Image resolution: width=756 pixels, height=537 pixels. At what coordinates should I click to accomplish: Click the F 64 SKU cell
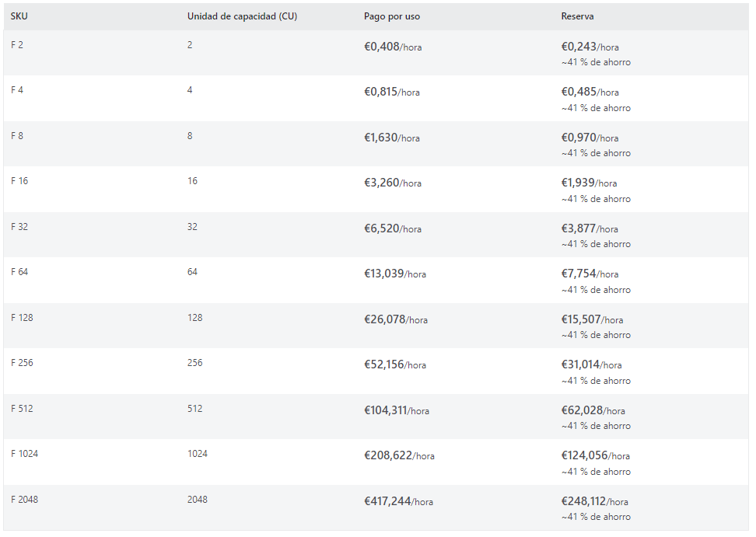[x=19, y=272]
